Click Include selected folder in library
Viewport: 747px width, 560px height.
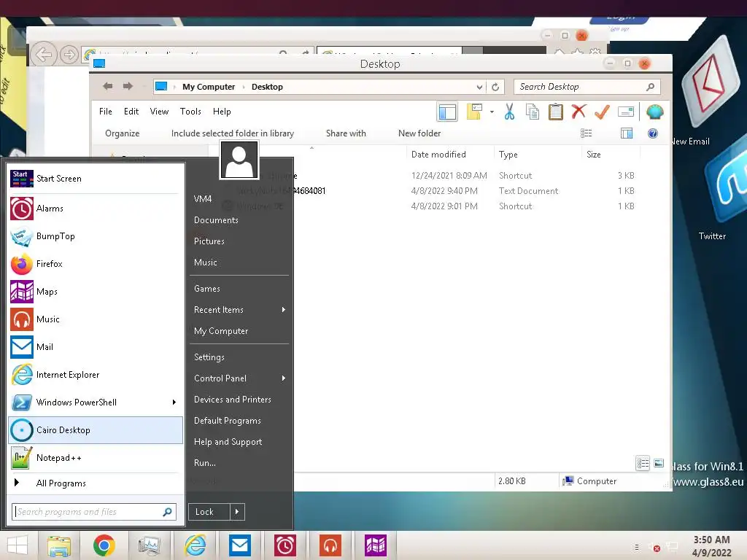[x=233, y=133]
